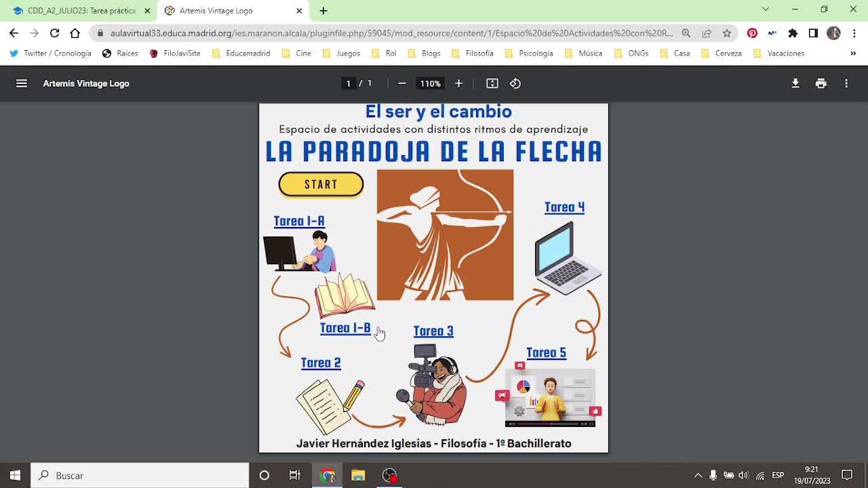The width and height of the screenshot is (868, 488).
Task: Open the Filosofía bookmarks folder
Action: click(473, 53)
